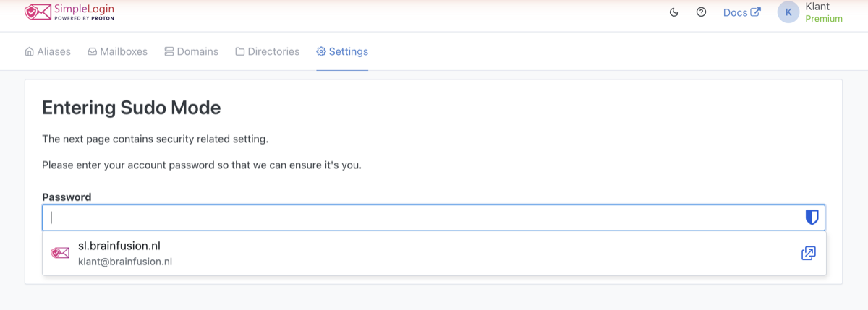Click the inbox icon next to Mailboxes
The width and height of the screenshot is (868, 310).
(93, 52)
